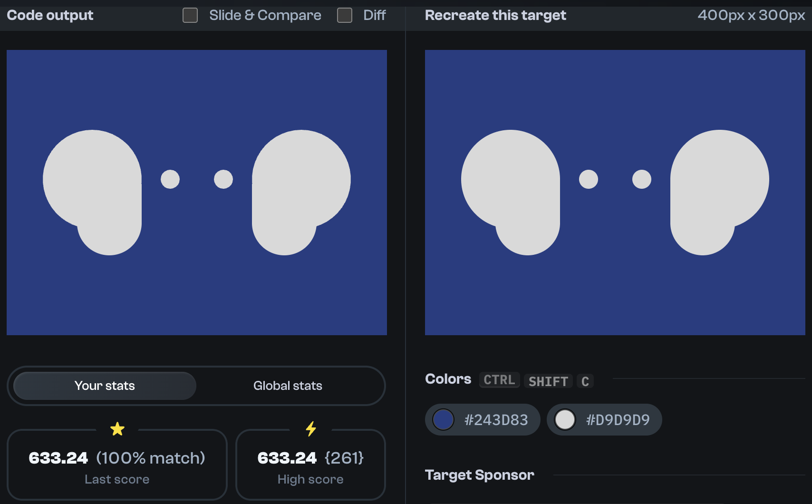Click the Last score value 633.24
The width and height of the screenshot is (812, 504).
coord(57,458)
